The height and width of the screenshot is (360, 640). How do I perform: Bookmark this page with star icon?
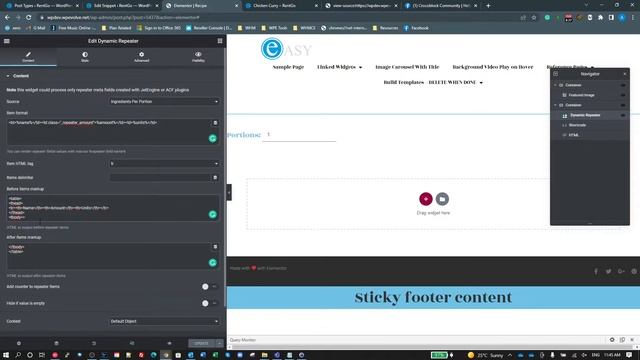tap(533, 18)
